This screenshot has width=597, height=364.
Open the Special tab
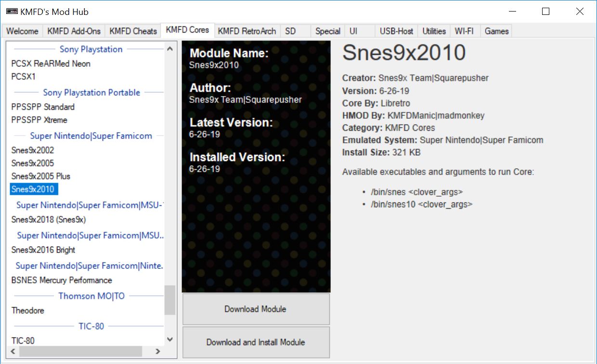tap(328, 31)
